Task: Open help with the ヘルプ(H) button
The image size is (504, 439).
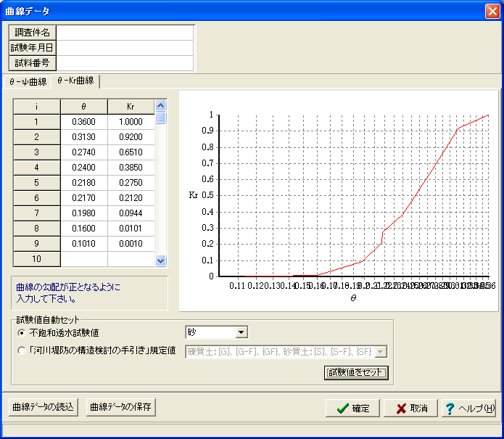Action: tap(468, 408)
